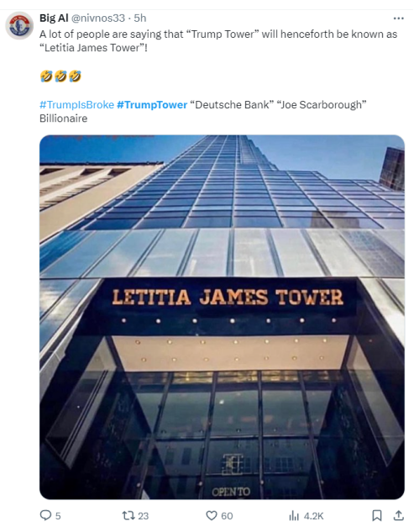Viewport: 414px width, 532px height.
Task: Share the post with upload arrow icon
Action: click(399, 515)
